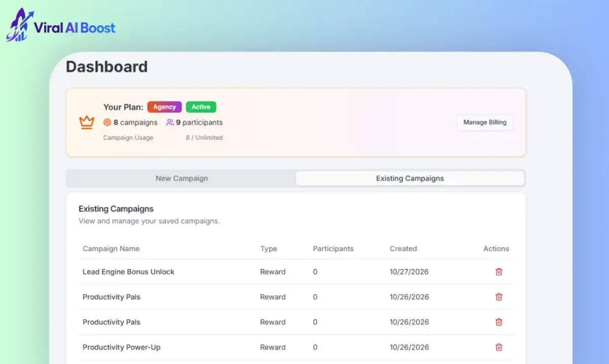The image size is (609, 364).
Task: Open the Lead Engine Bonus Unlock campaign name
Action: coord(128,272)
